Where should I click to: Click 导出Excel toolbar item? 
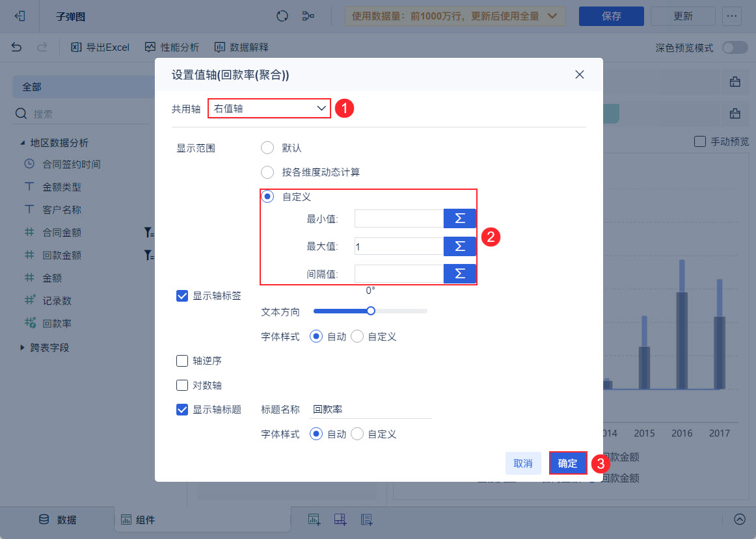(x=100, y=47)
